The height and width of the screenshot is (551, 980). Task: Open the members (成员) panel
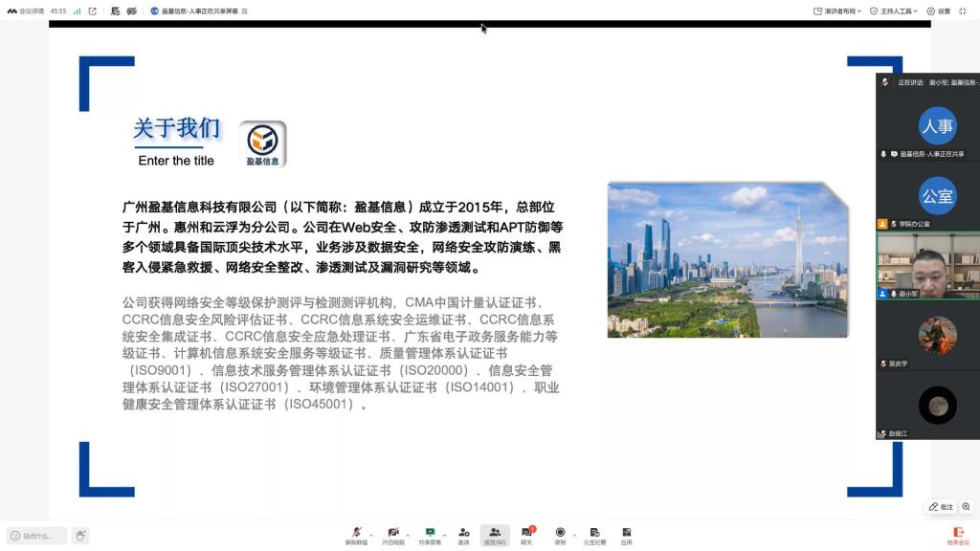pos(495,536)
